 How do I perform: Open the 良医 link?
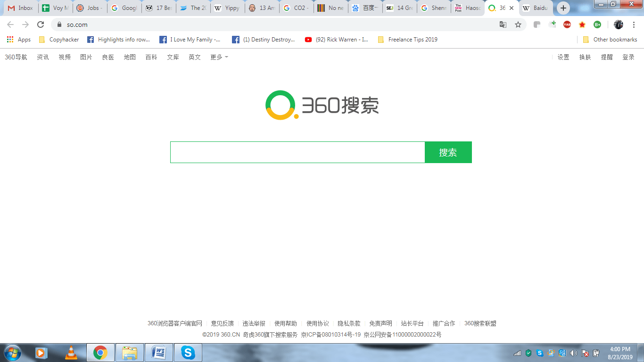pos(108,57)
